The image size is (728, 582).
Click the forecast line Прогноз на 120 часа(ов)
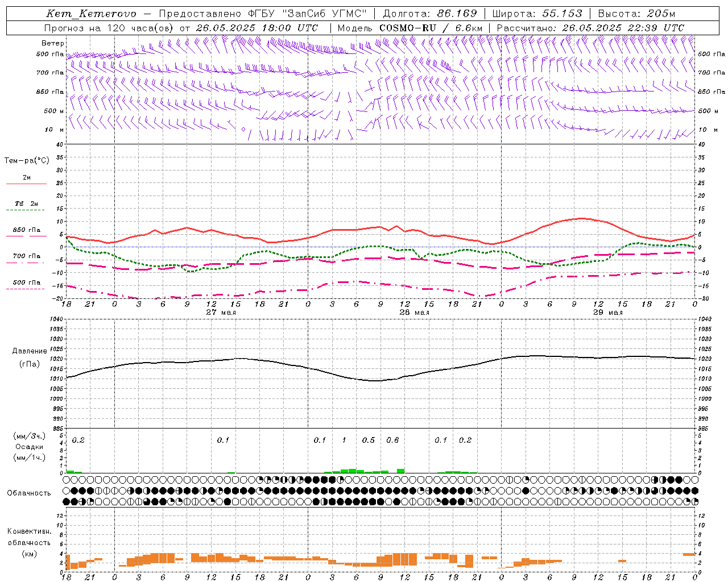coord(110,28)
